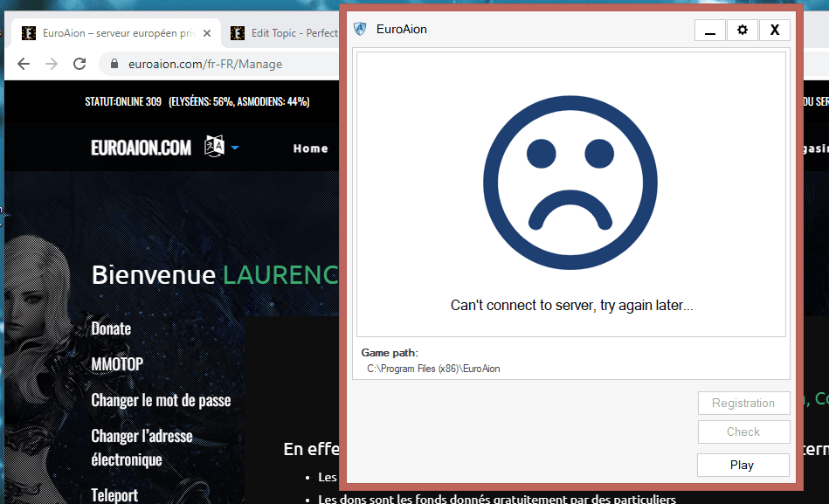Click the browser back arrow
The image size is (829, 504).
[x=24, y=64]
